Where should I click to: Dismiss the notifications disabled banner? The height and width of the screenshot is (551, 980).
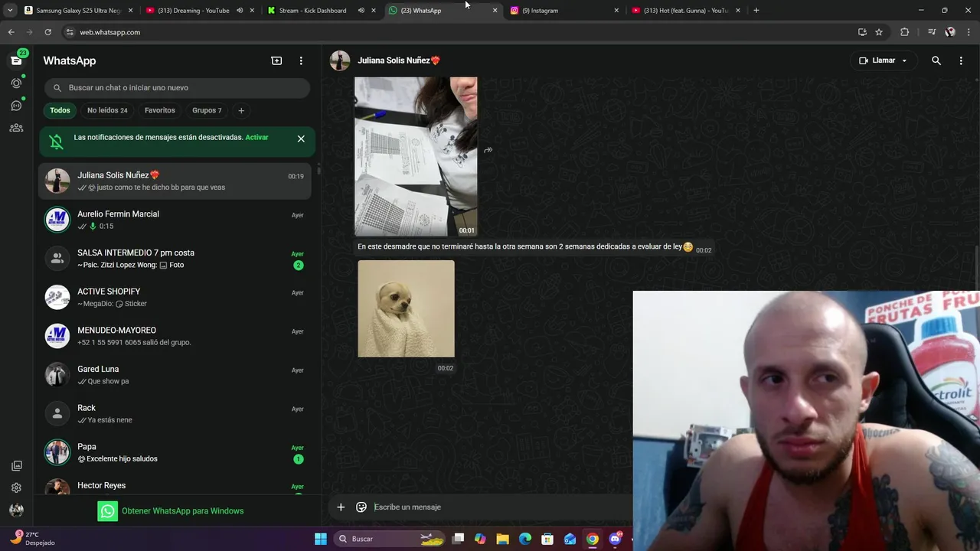pos(301,139)
